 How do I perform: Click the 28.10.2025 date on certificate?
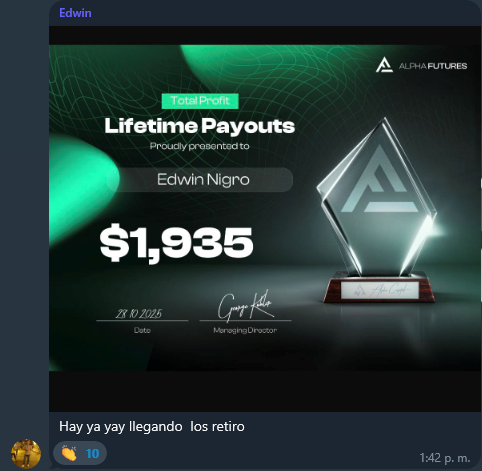[x=139, y=313]
